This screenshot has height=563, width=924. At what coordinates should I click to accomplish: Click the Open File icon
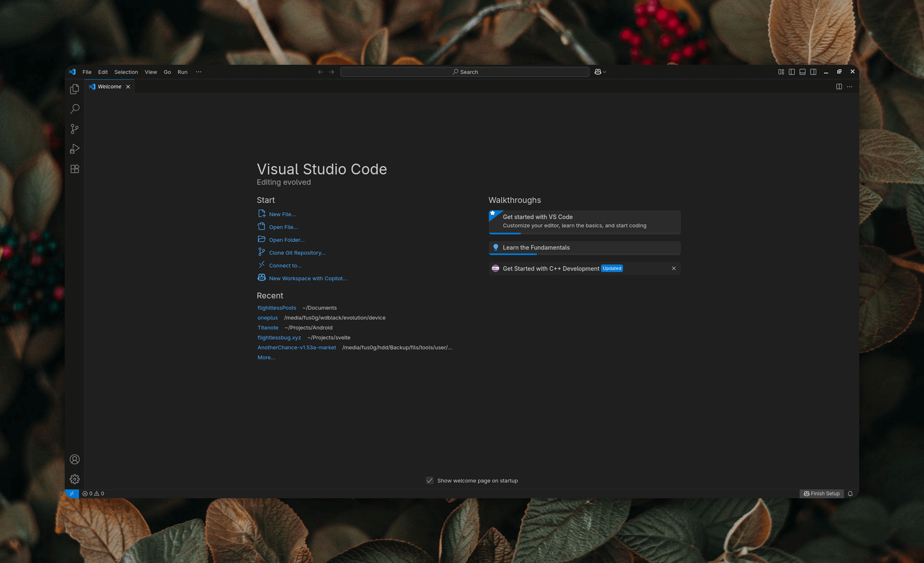tap(261, 226)
